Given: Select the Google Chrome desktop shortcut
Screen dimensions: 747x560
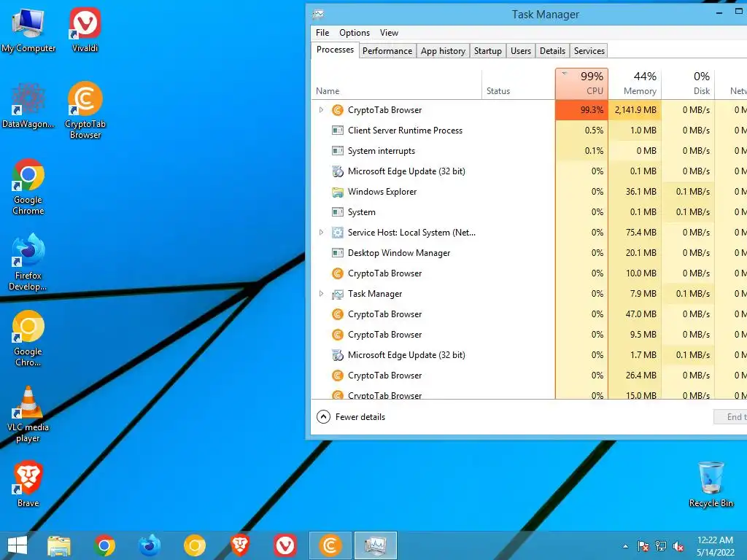Looking at the screenshot, I should [28, 187].
